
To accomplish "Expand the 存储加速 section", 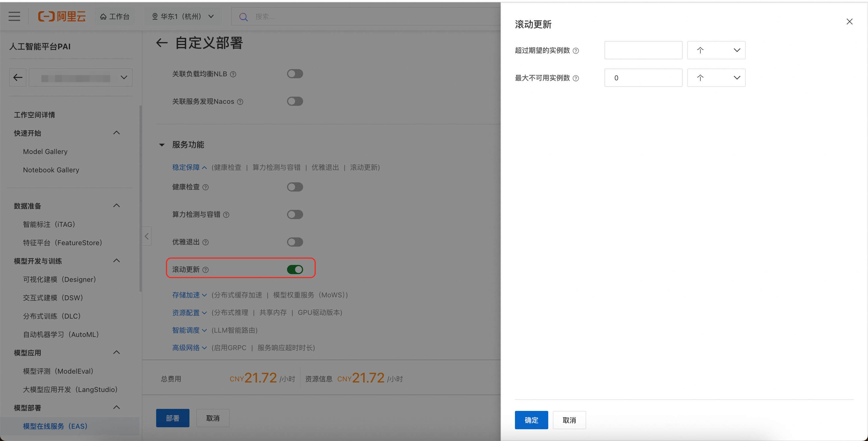I will (x=189, y=295).
